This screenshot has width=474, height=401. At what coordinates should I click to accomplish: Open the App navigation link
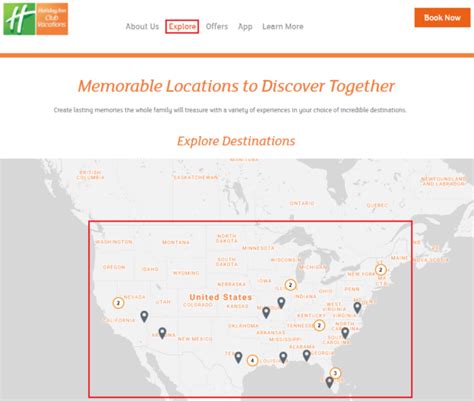245,27
